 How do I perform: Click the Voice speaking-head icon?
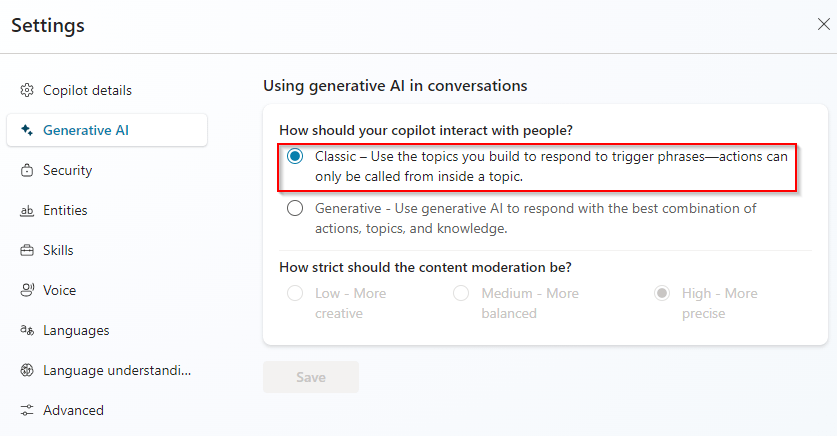(x=27, y=290)
